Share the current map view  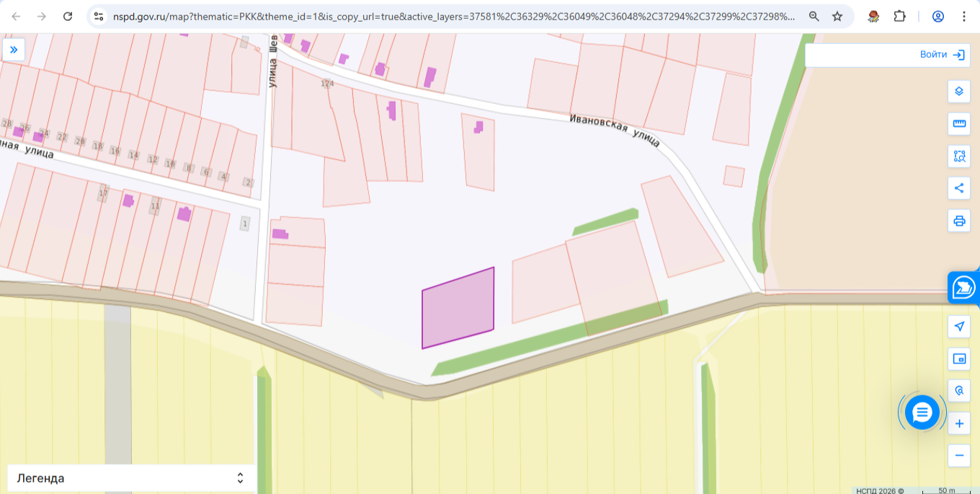pos(959,189)
